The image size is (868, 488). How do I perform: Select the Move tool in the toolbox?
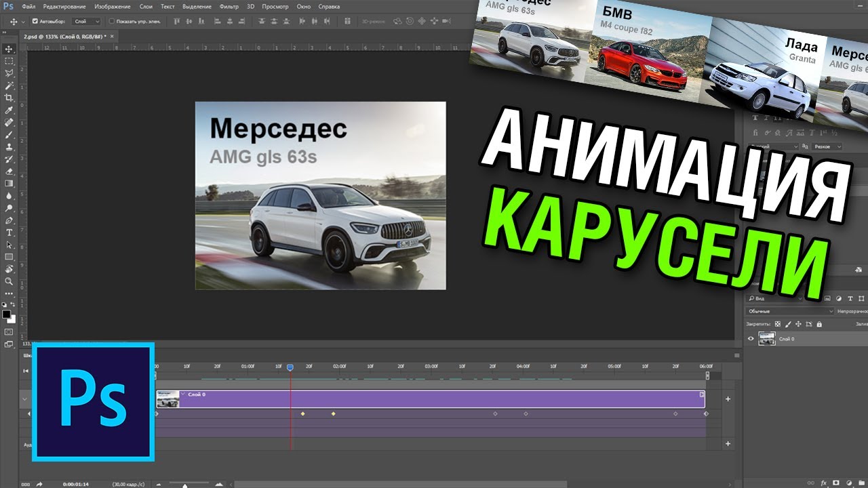click(9, 49)
